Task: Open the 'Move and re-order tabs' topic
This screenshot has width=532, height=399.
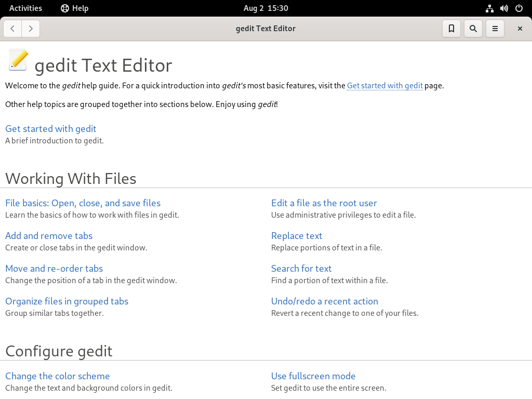Action: pos(54,269)
